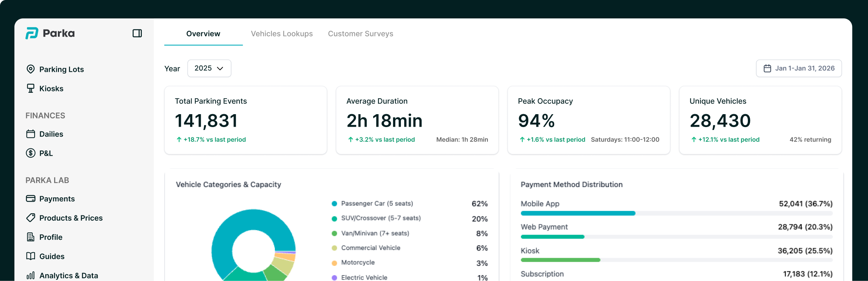868x281 pixels.
Task: Click the Payment Method Distribution heading
Action: [571, 185]
